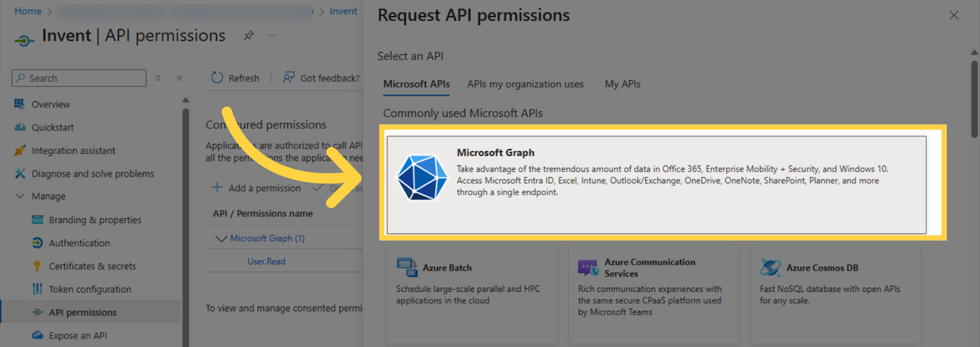Select the Microsoft Graph API card

tap(656, 185)
